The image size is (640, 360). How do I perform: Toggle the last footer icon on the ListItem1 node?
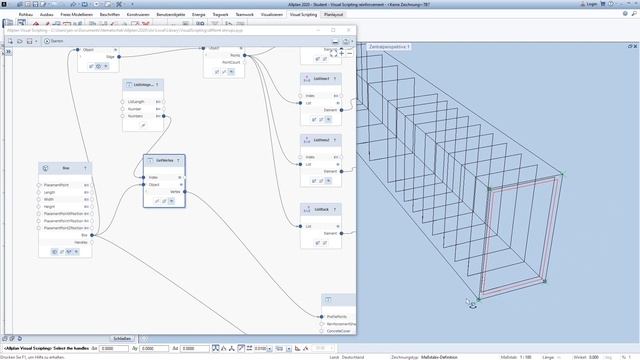tap(328, 119)
